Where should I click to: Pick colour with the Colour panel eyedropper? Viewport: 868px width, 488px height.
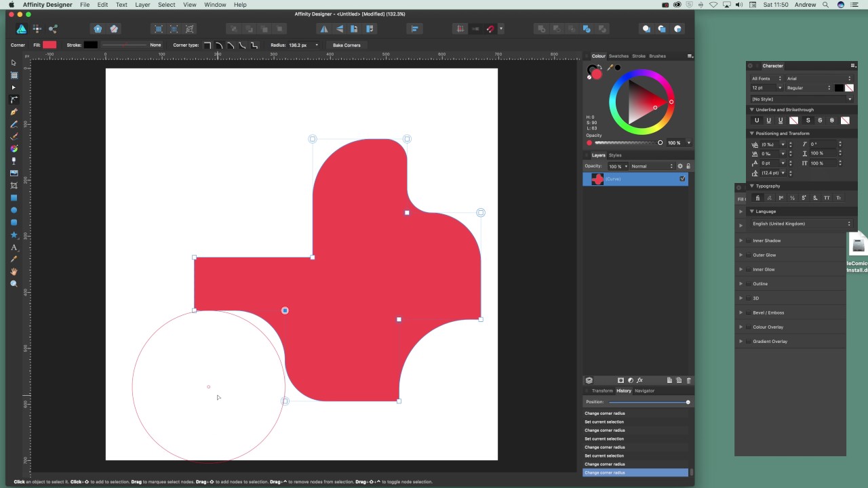point(610,67)
